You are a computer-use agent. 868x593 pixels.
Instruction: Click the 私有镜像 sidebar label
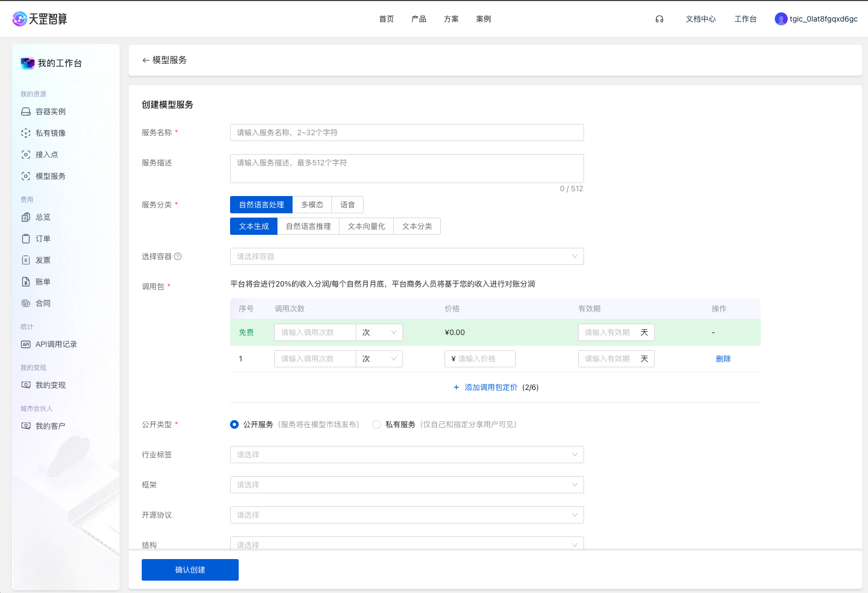point(51,133)
